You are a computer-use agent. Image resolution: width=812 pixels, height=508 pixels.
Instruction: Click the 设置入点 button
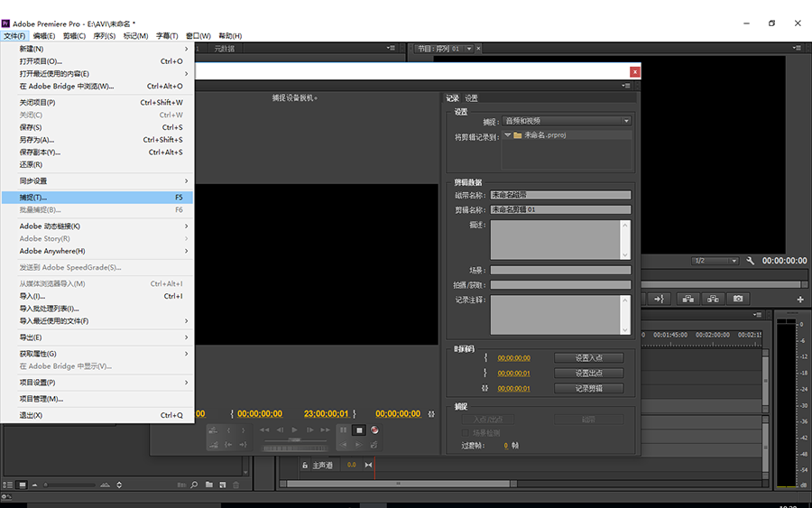589,358
